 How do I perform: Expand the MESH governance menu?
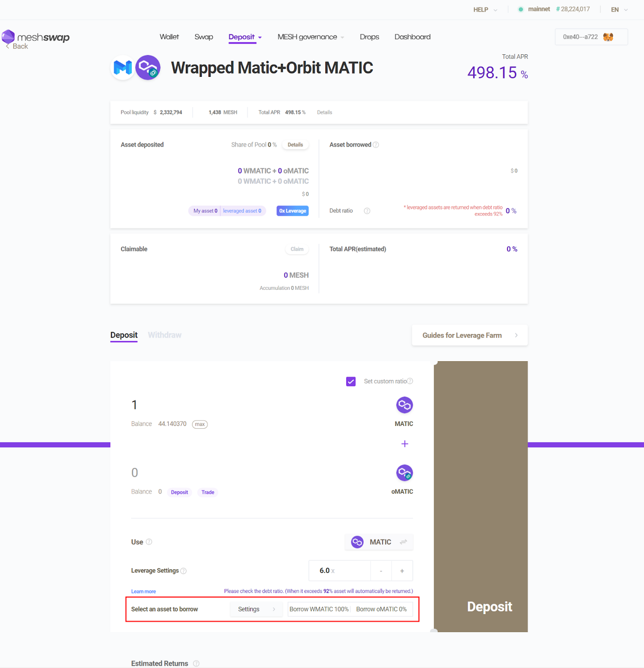pyautogui.click(x=311, y=37)
